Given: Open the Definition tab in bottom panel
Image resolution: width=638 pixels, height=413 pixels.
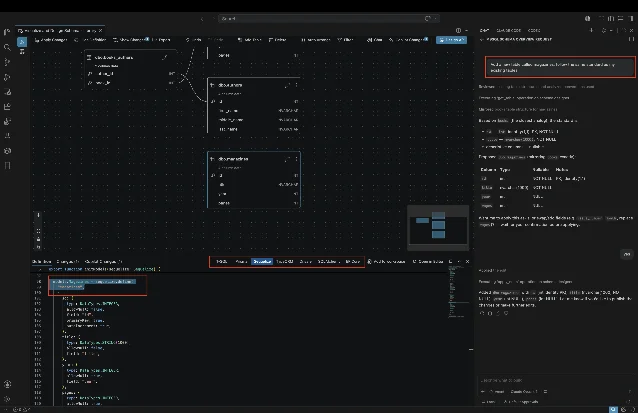Looking at the screenshot, I should pos(42,262).
